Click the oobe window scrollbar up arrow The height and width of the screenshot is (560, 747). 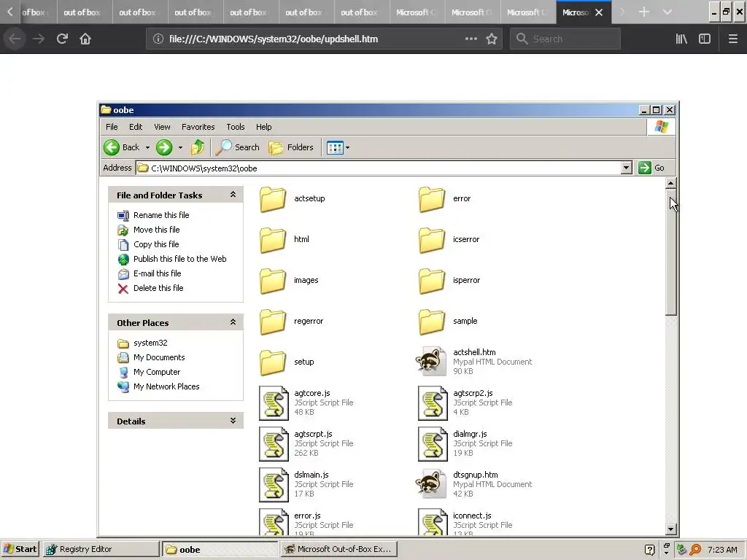[x=671, y=183]
